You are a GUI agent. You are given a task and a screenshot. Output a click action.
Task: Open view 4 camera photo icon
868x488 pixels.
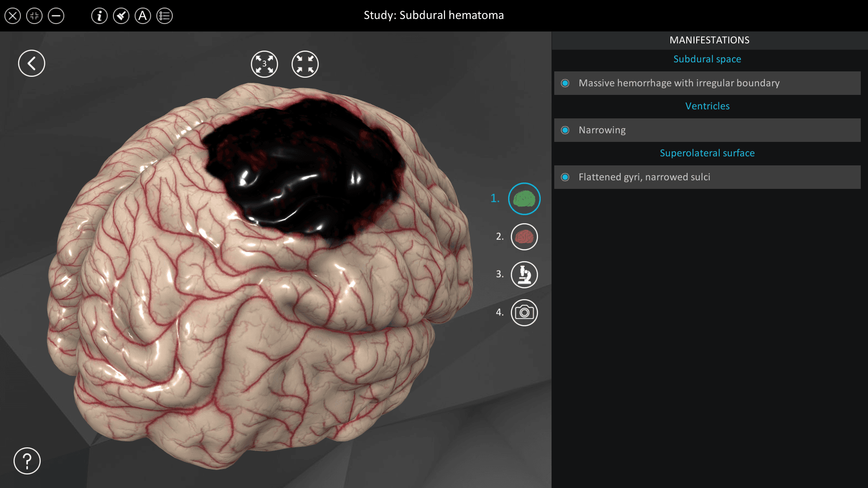pos(524,313)
